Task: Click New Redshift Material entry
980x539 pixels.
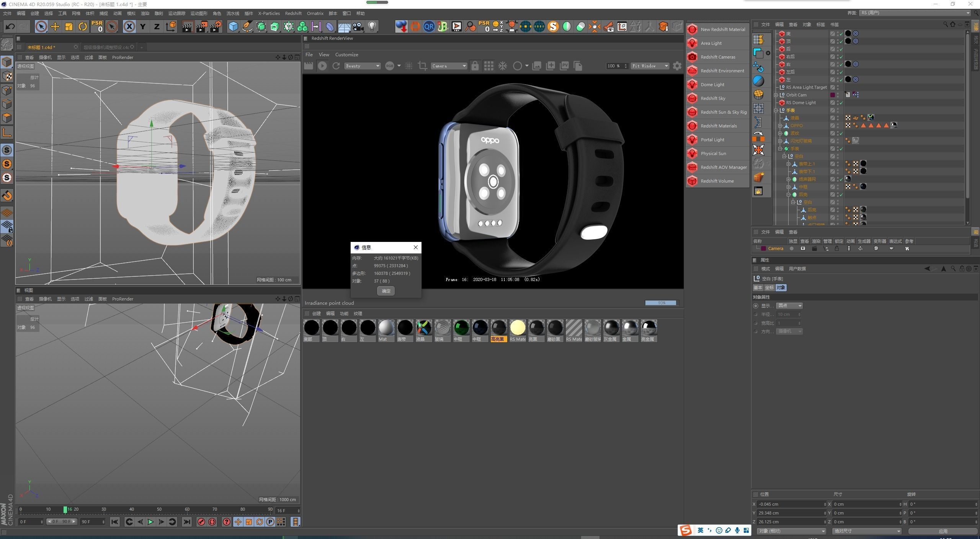Action: 717,29
